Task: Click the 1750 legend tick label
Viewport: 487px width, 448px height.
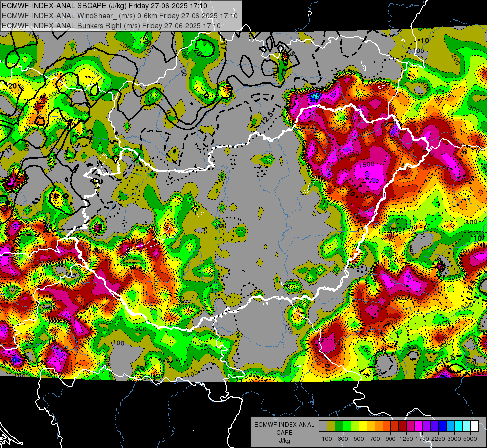Action: pyautogui.click(x=422, y=439)
